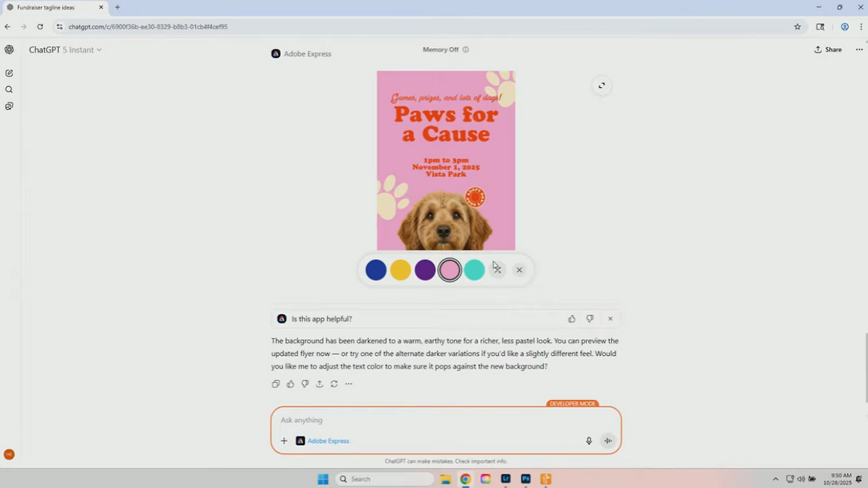Share this conversation

(828, 50)
